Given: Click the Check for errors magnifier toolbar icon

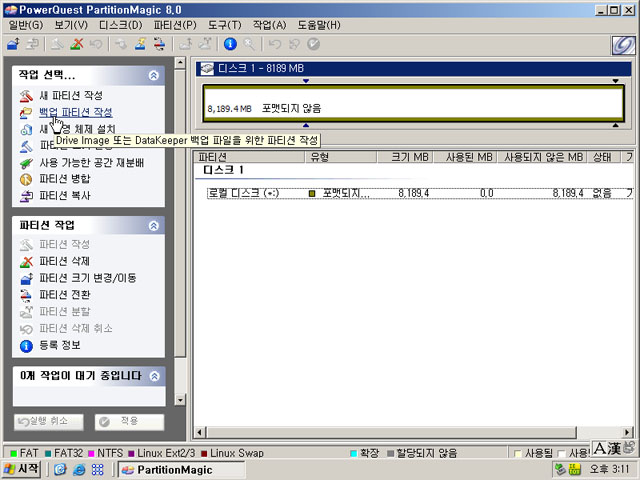Looking at the screenshot, I should click(x=249, y=44).
